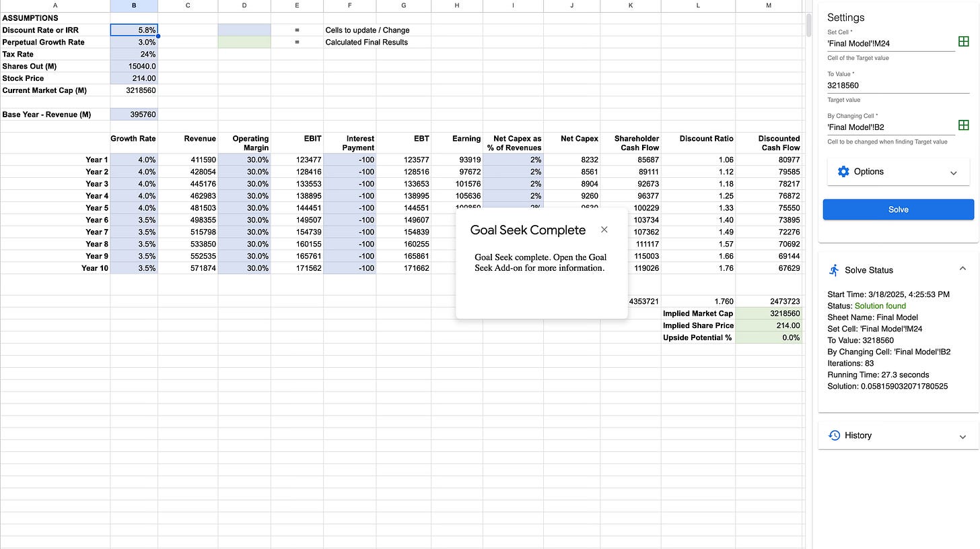Click the green legend swatch cell
The image size is (980, 549).
pyautogui.click(x=244, y=42)
